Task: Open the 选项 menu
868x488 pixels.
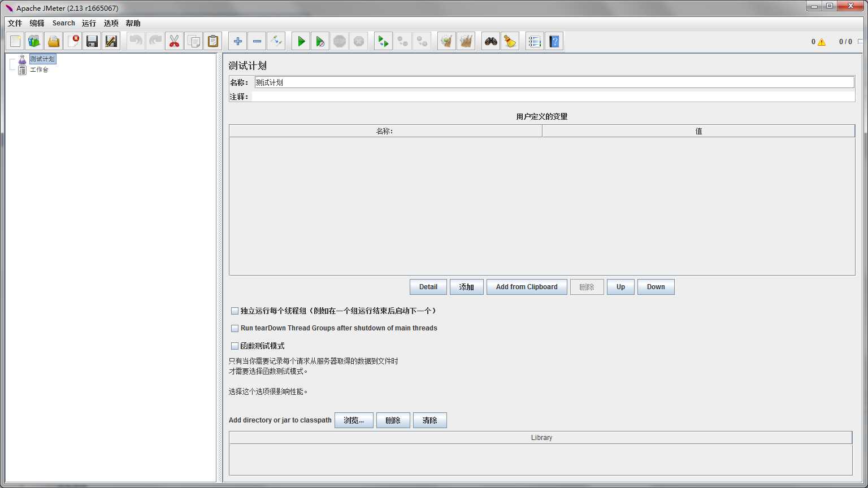Action: (x=111, y=23)
